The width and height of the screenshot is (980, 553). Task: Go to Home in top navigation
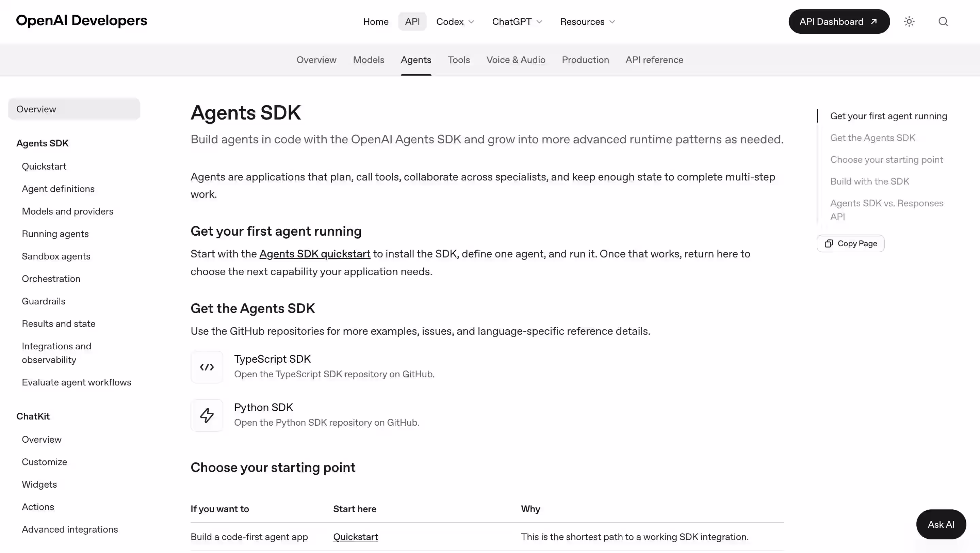coord(375,22)
